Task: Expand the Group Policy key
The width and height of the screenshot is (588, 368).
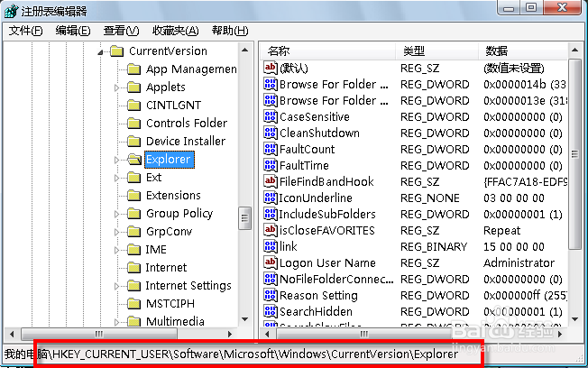Action: pyautogui.click(x=116, y=214)
